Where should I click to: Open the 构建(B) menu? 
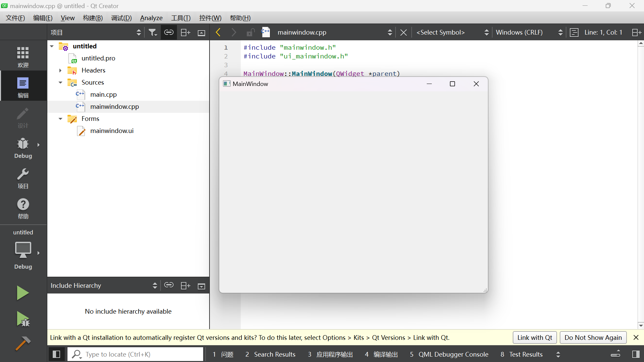tap(93, 18)
